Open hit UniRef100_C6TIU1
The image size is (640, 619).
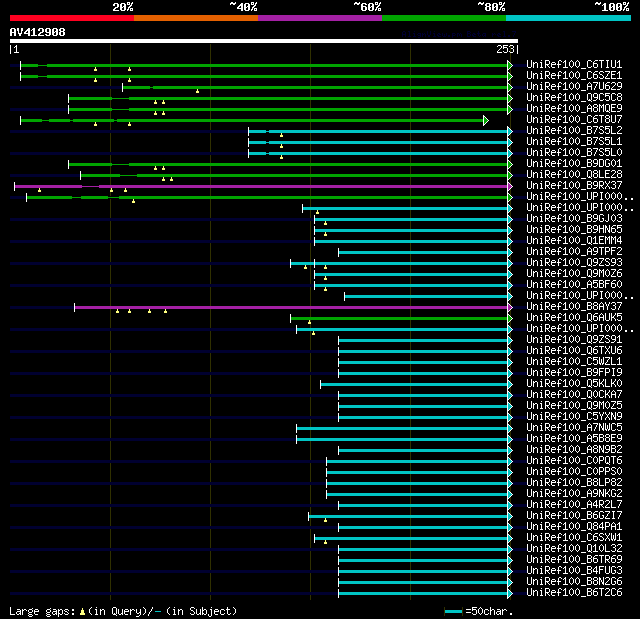coord(574,64)
